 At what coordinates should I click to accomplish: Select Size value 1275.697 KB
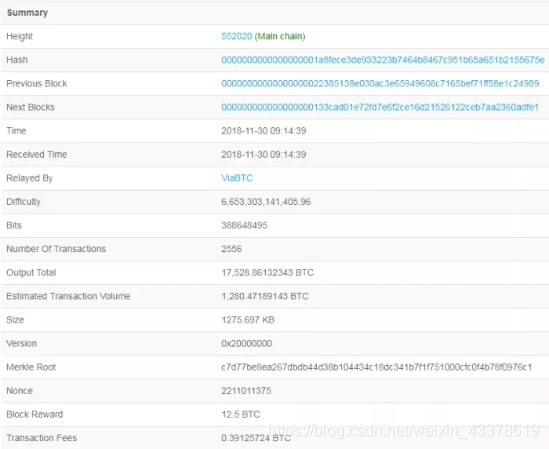point(248,320)
